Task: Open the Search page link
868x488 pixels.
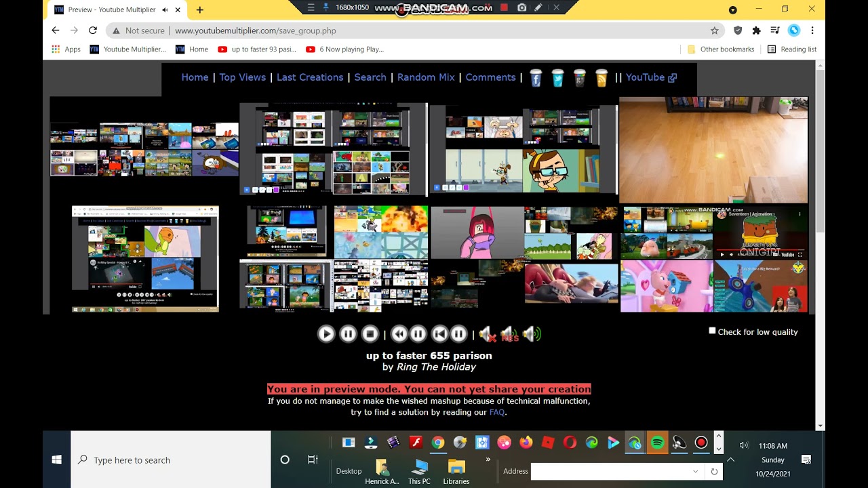Action: [x=370, y=77]
